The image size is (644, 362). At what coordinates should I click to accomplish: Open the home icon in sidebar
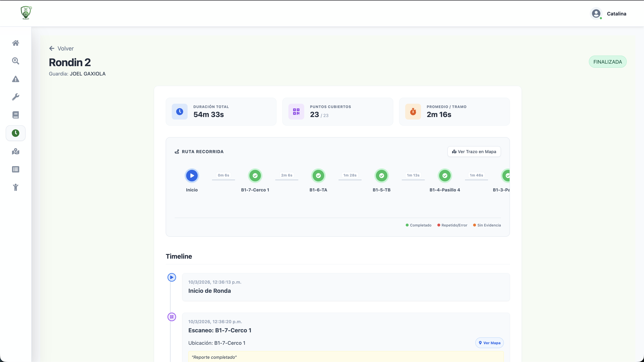click(15, 43)
